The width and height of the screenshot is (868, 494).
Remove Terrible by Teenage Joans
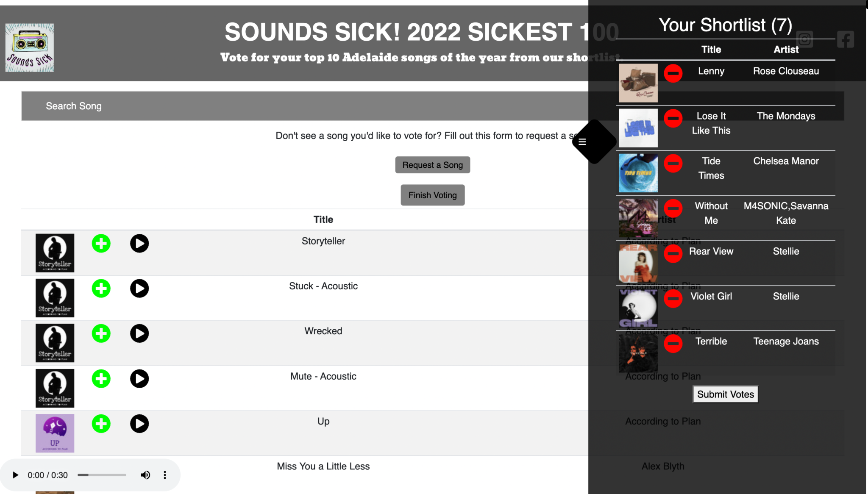pyautogui.click(x=673, y=344)
